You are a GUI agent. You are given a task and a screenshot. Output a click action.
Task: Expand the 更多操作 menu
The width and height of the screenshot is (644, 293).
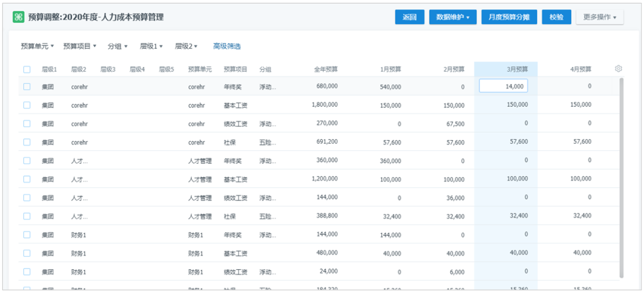point(600,17)
